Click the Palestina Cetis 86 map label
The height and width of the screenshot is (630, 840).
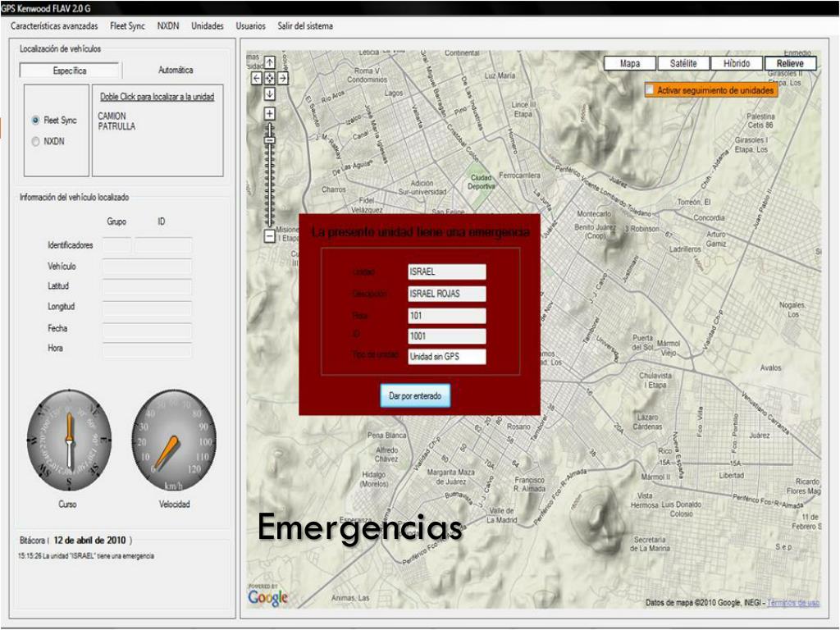(x=760, y=121)
